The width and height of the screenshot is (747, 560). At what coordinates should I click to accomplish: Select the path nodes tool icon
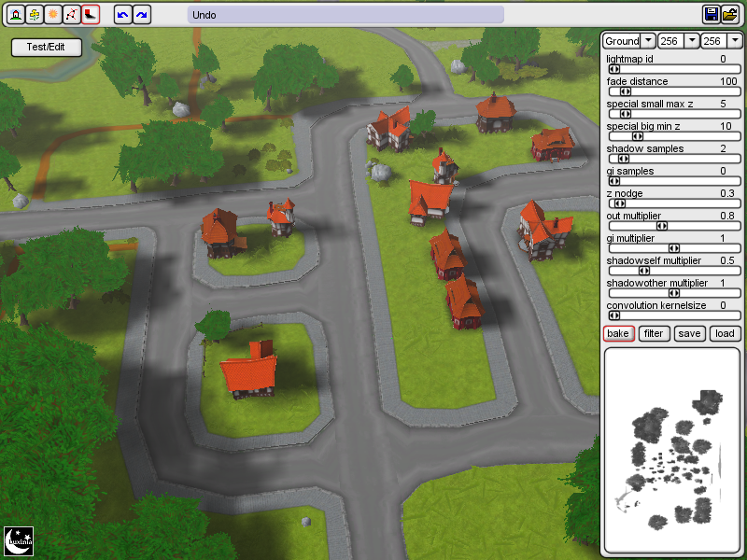pyautogui.click(x=70, y=14)
